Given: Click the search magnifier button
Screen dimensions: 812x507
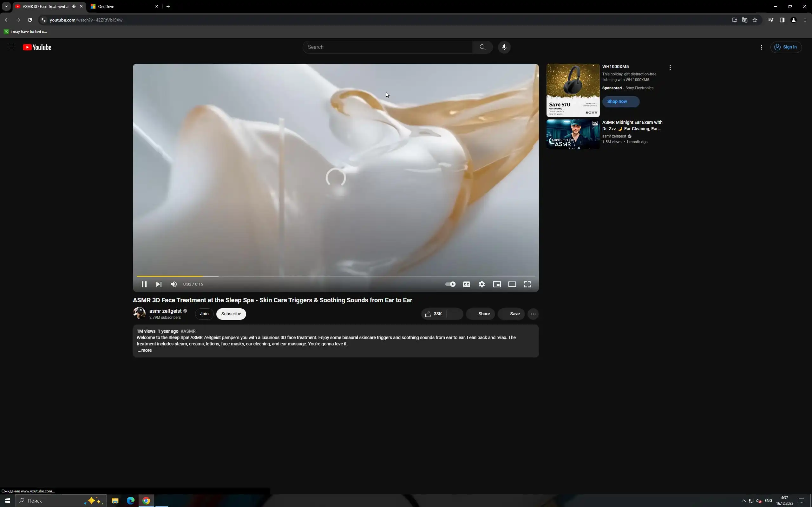Looking at the screenshot, I should click(482, 47).
